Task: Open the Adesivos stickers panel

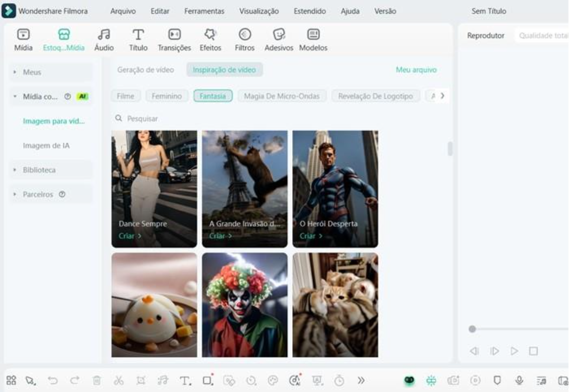Action: (279, 40)
